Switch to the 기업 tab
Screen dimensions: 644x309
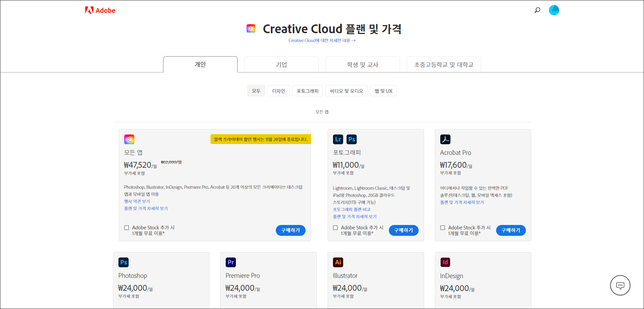282,64
